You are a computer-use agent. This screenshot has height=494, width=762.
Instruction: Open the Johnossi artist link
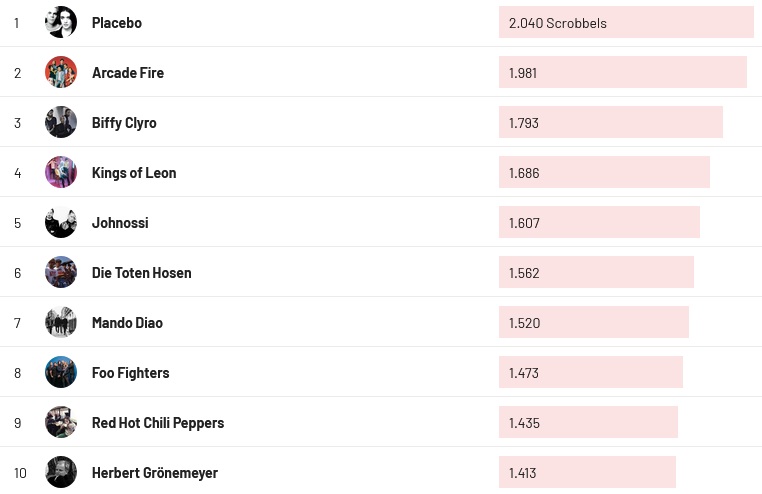coord(120,223)
